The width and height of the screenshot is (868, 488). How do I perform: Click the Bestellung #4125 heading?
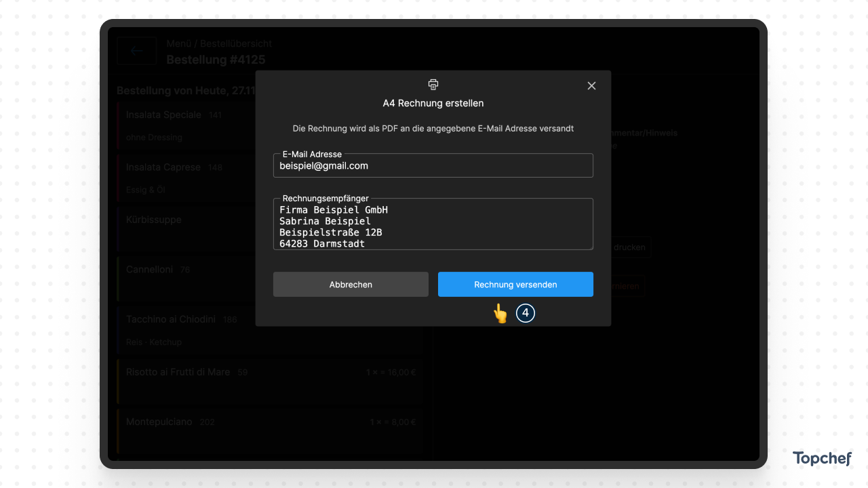click(x=216, y=60)
